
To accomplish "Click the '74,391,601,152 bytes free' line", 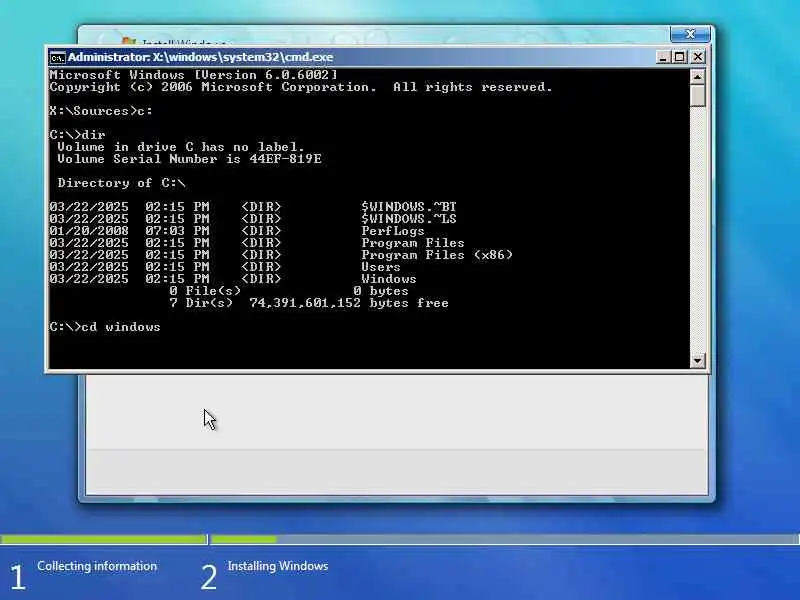I will [309, 303].
